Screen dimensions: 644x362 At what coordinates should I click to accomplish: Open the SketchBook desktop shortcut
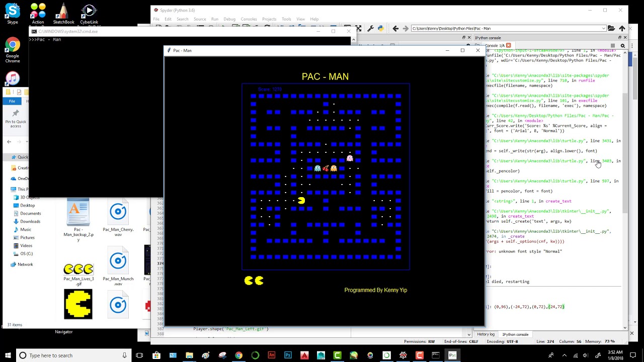(x=63, y=14)
